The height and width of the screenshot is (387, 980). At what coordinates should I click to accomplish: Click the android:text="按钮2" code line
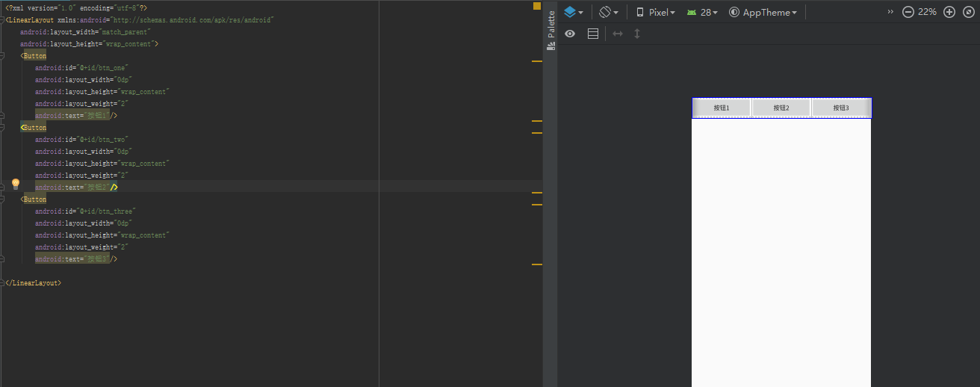pyautogui.click(x=76, y=188)
